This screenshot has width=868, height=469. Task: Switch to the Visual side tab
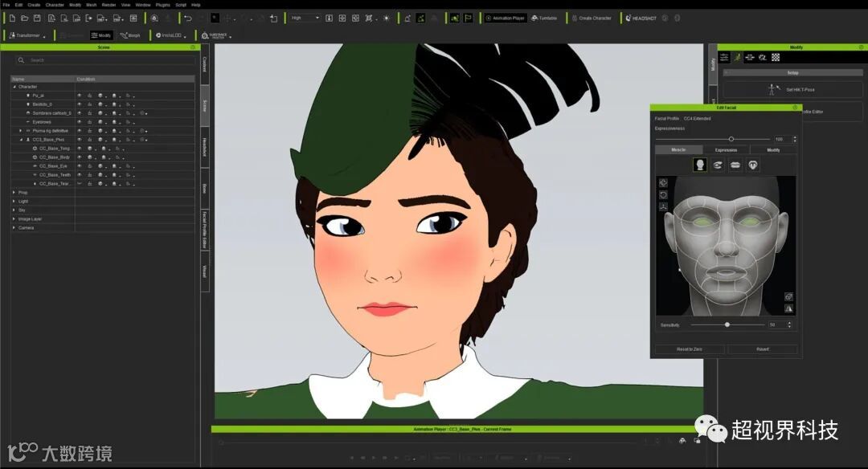point(204,271)
